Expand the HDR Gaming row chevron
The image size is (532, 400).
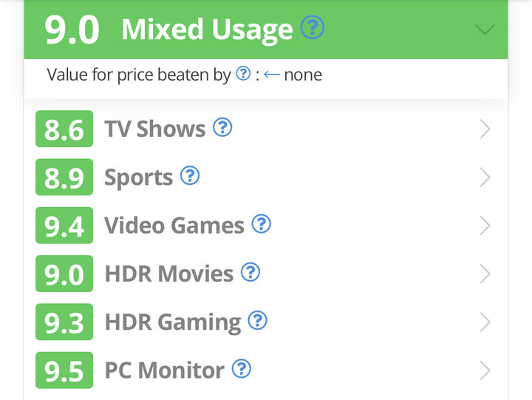click(x=485, y=322)
